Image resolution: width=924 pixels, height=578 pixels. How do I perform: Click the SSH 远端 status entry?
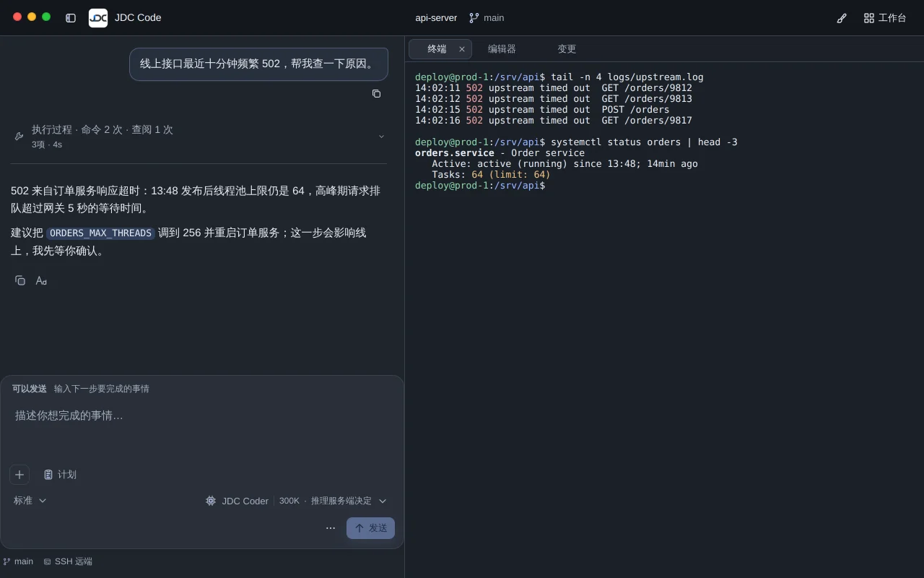[68, 561]
